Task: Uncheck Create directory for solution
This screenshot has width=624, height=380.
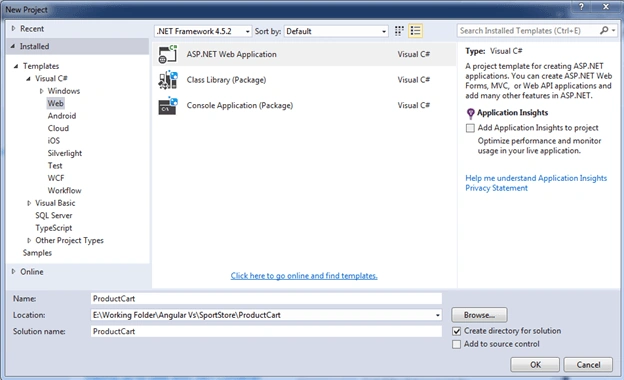Action: (x=456, y=331)
